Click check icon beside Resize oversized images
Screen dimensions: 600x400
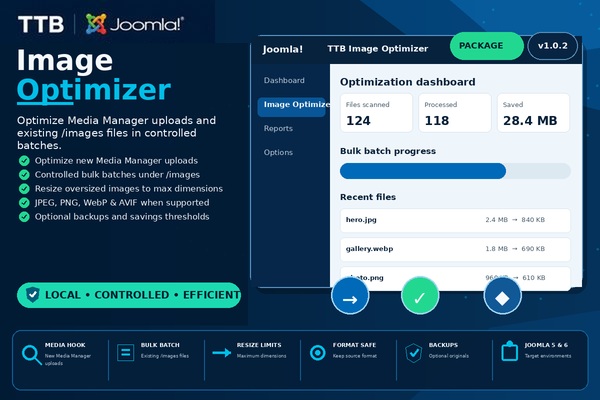(x=24, y=189)
